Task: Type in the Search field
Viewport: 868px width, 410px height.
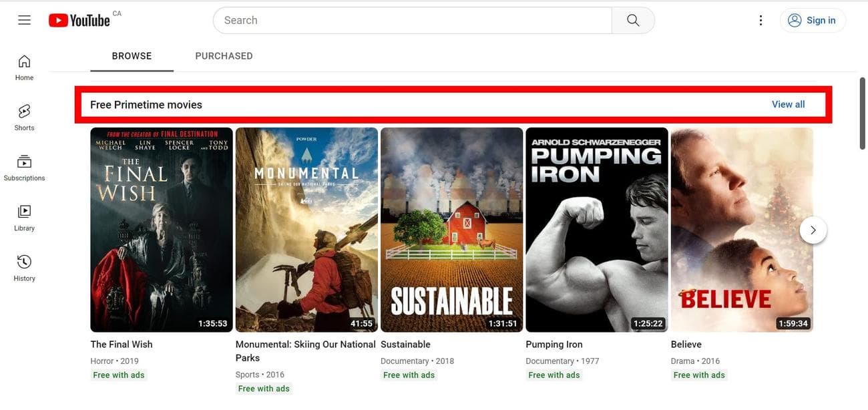Action: pos(412,20)
